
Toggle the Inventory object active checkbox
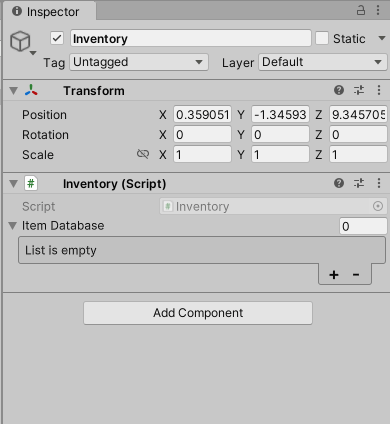(57, 38)
